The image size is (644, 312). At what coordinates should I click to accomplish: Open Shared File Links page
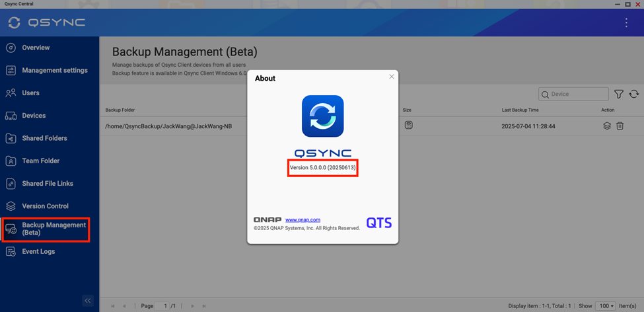[x=48, y=183]
